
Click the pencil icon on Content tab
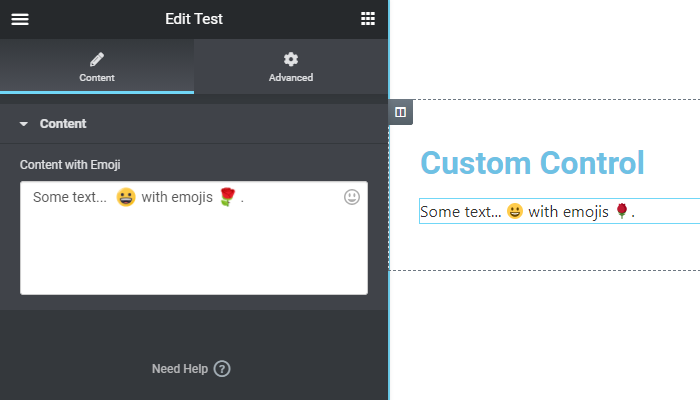(97, 59)
